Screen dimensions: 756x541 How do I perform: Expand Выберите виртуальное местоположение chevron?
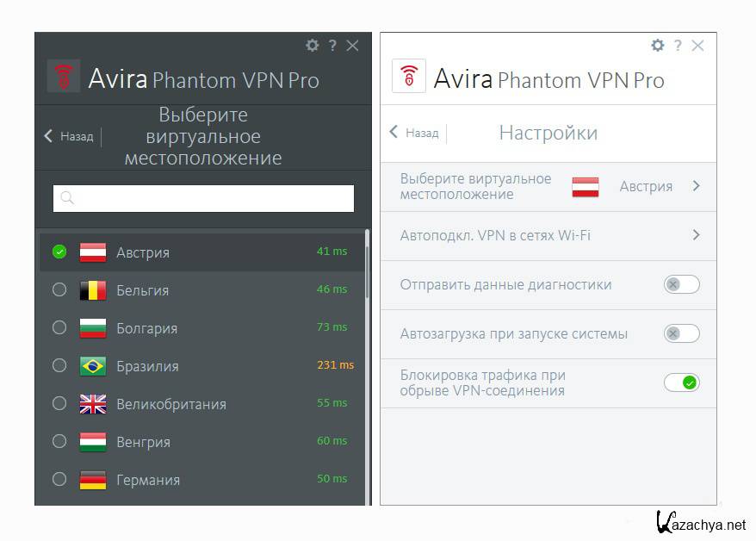tap(696, 186)
